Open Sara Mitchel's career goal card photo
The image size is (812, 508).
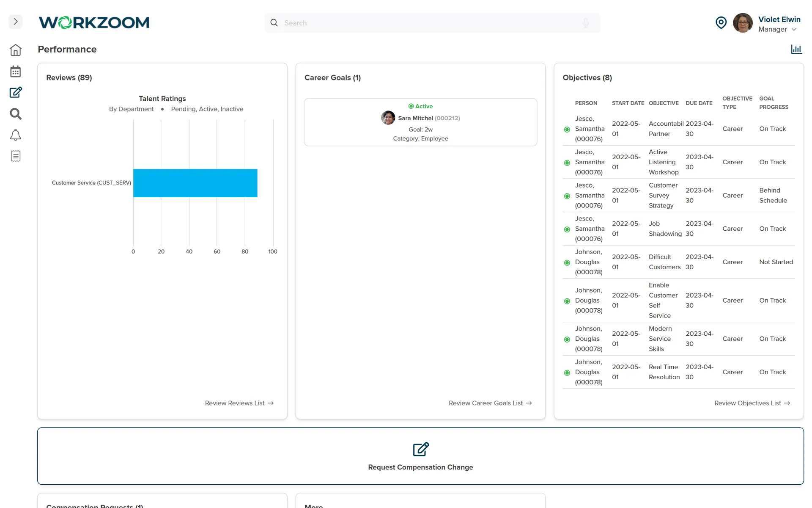pyautogui.click(x=388, y=118)
